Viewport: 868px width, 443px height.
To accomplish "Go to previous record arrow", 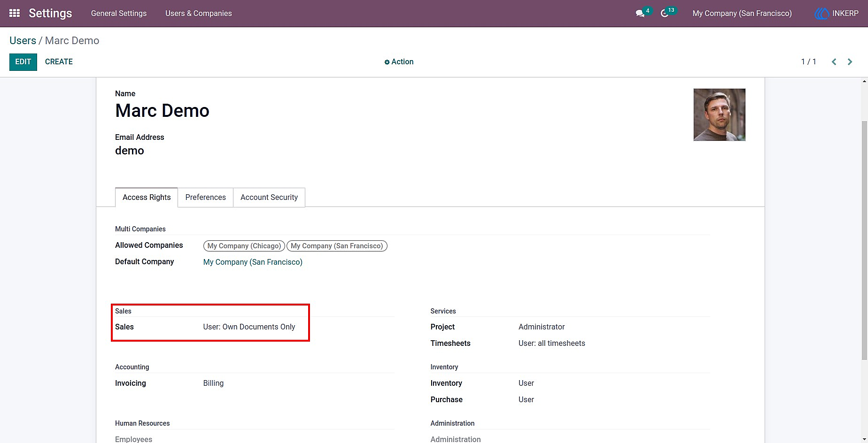I will point(834,62).
